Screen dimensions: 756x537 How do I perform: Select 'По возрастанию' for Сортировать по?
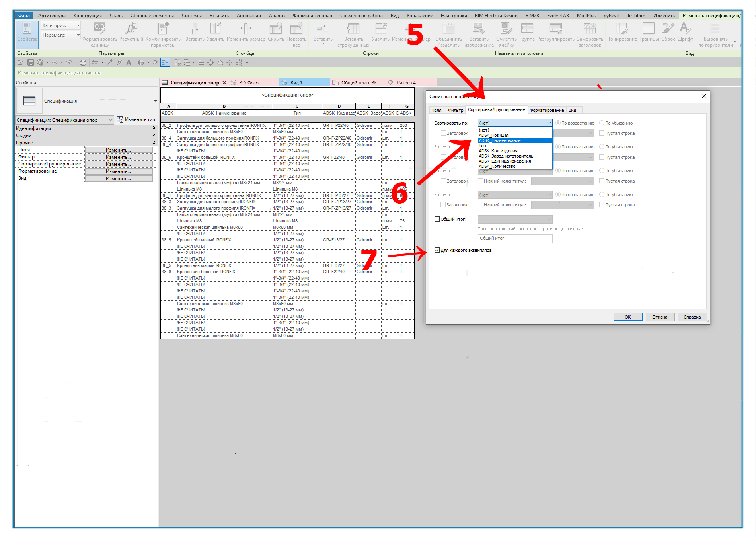tap(558, 123)
